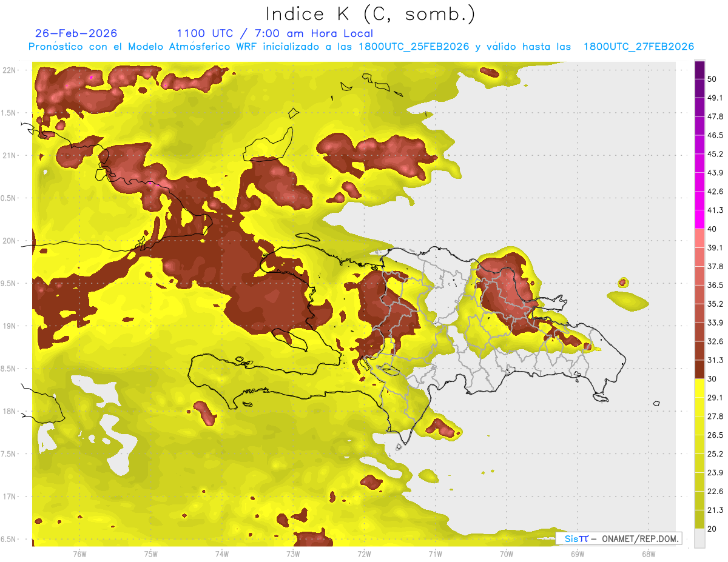Click latitude axis label '18N'

click(x=10, y=412)
